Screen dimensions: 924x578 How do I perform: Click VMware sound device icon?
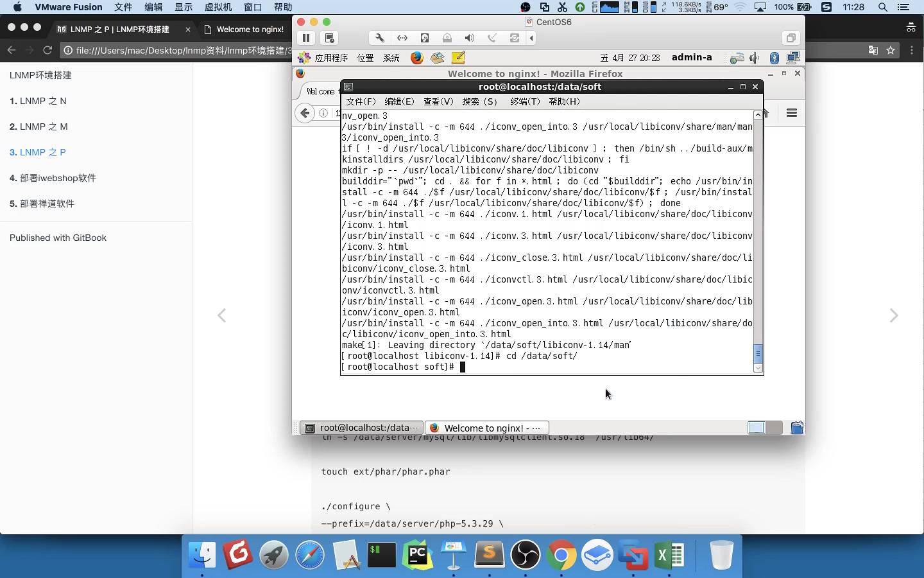point(470,38)
